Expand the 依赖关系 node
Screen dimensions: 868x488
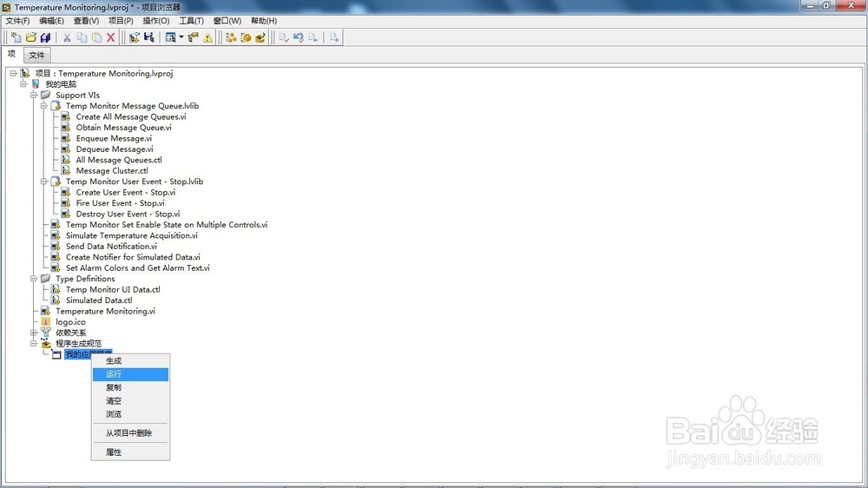(x=34, y=333)
